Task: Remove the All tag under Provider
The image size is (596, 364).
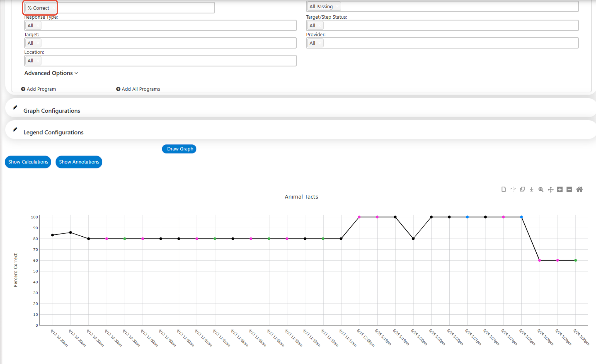Action: tap(319, 43)
